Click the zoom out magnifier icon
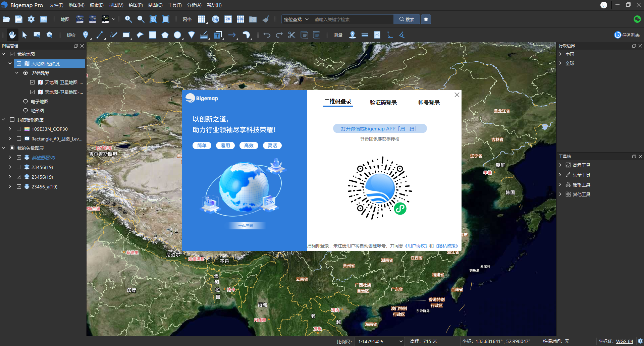Screen dimensions: 644x346 pyautogui.click(x=141, y=19)
